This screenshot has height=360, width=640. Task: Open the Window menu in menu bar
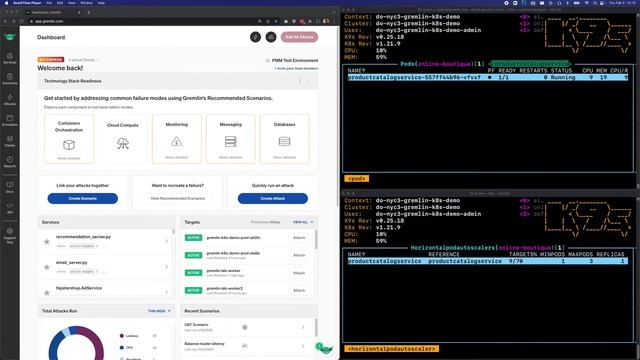click(x=87, y=3)
